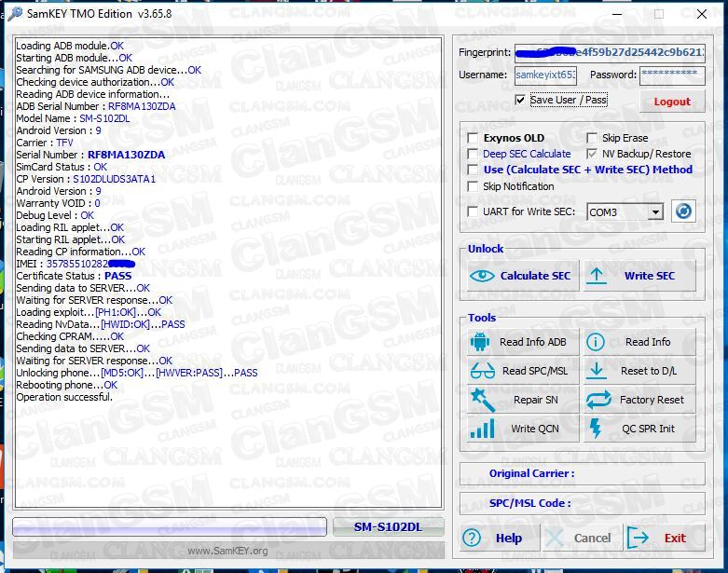Click the Calculate SEC button label

(x=535, y=276)
